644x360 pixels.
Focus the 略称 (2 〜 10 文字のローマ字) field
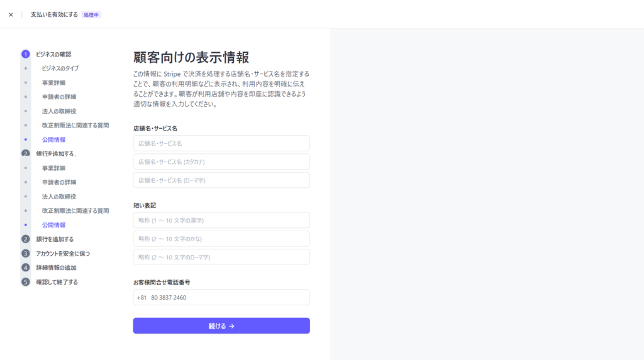pyautogui.click(x=221, y=258)
